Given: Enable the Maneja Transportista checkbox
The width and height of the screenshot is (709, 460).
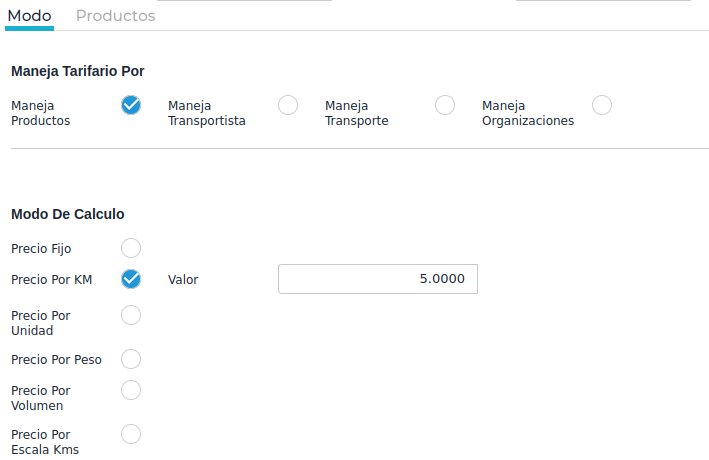Looking at the screenshot, I should coord(288,105).
